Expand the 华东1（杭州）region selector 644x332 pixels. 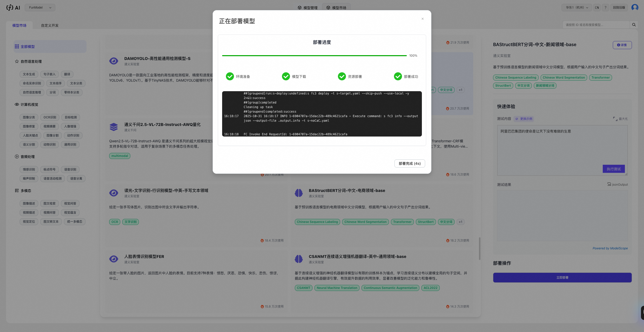(577, 8)
